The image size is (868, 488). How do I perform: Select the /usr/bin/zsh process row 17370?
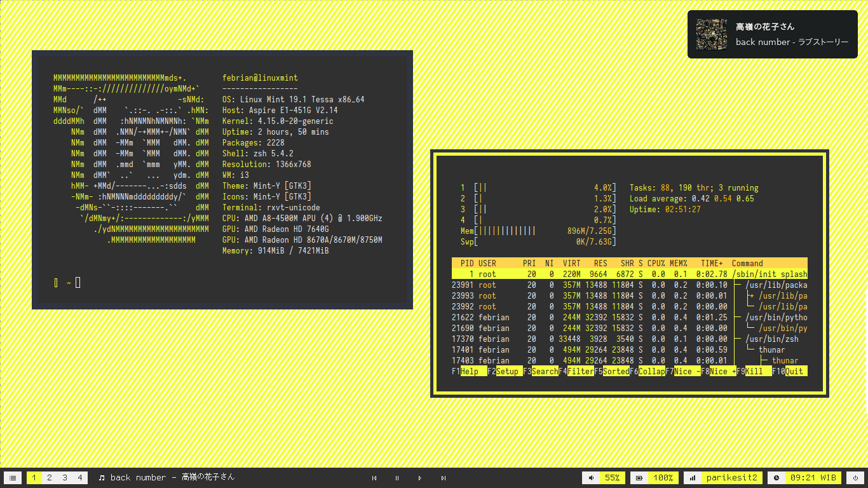(630, 339)
